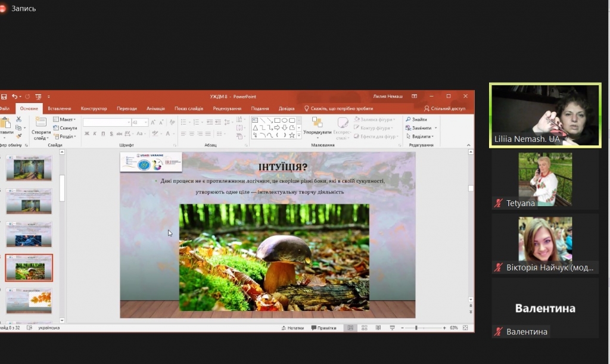Open the Файл menu tab
Viewport: 610px width, 364px height.
(x=5, y=108)
